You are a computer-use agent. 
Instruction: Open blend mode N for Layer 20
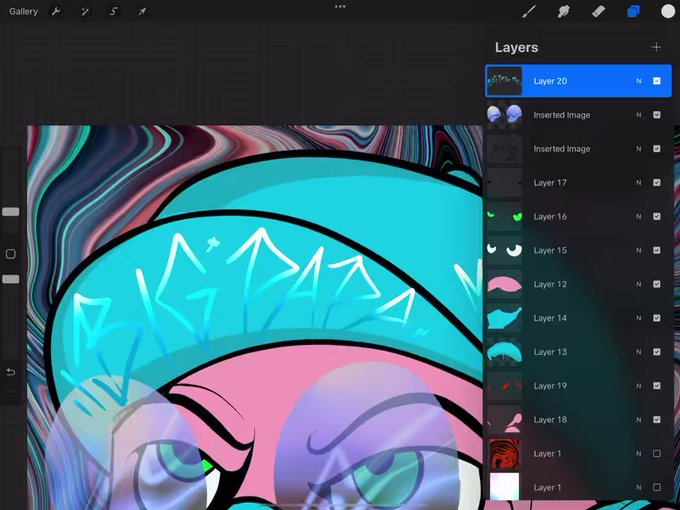(638, 81)
